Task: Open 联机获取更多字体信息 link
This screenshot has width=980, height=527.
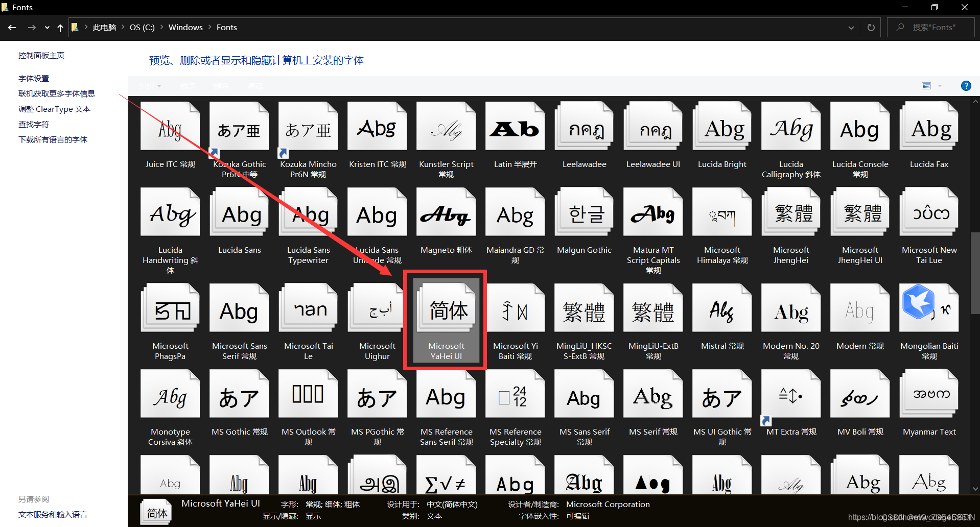Action: point(57,93)
